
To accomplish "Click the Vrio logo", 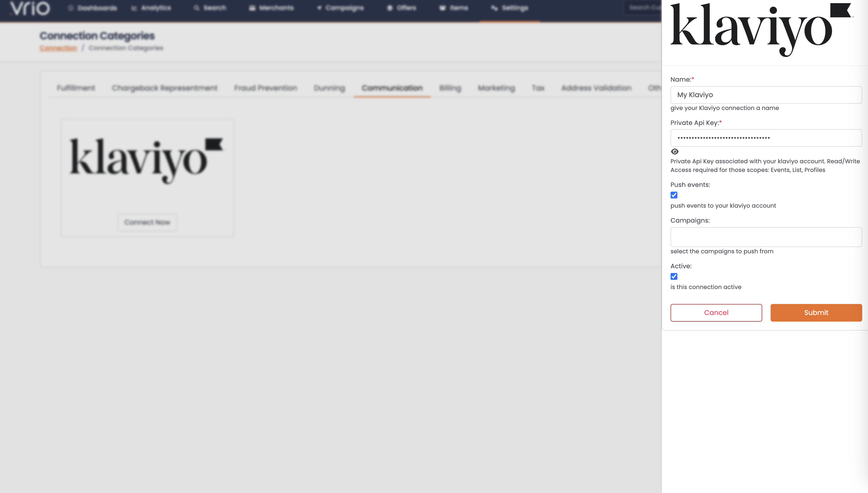I will pyautogui.click(x=30, y=8).
